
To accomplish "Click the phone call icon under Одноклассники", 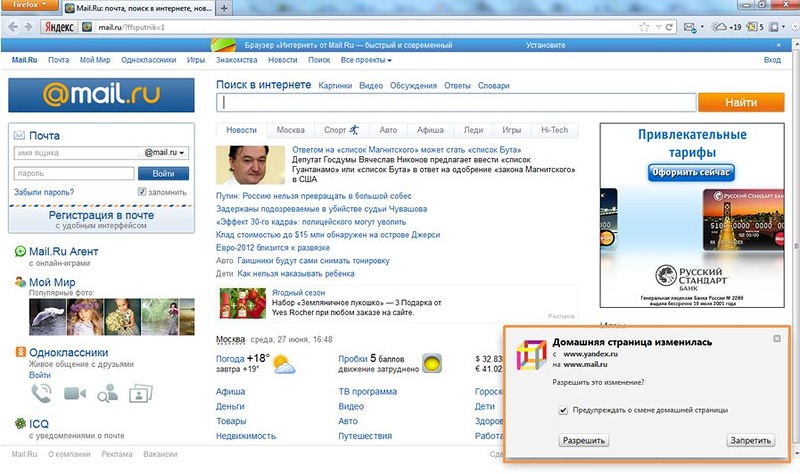I will (x=41, y=393).
